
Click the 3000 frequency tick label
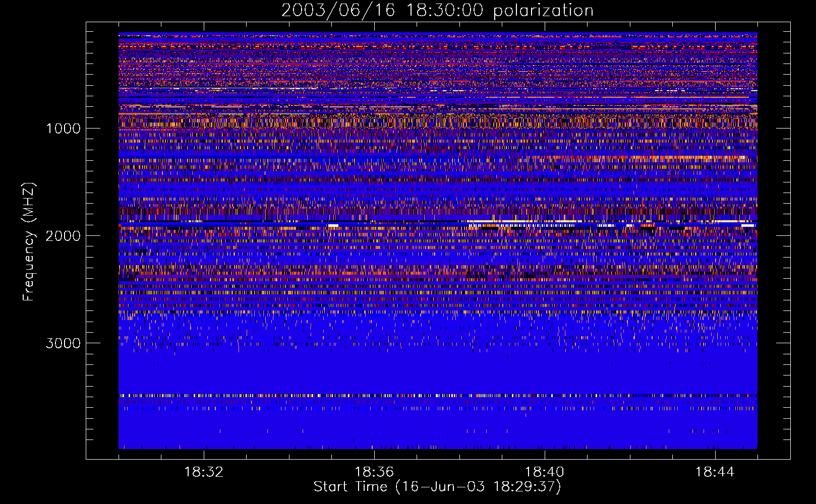pyautogui.click(x=63, y=343)
